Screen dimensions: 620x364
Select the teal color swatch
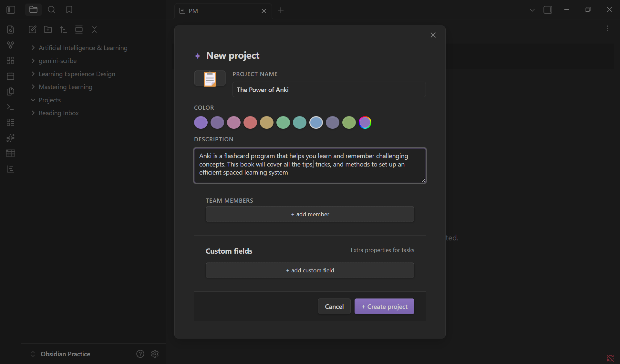pyautogui.click(x=300, y=123)
